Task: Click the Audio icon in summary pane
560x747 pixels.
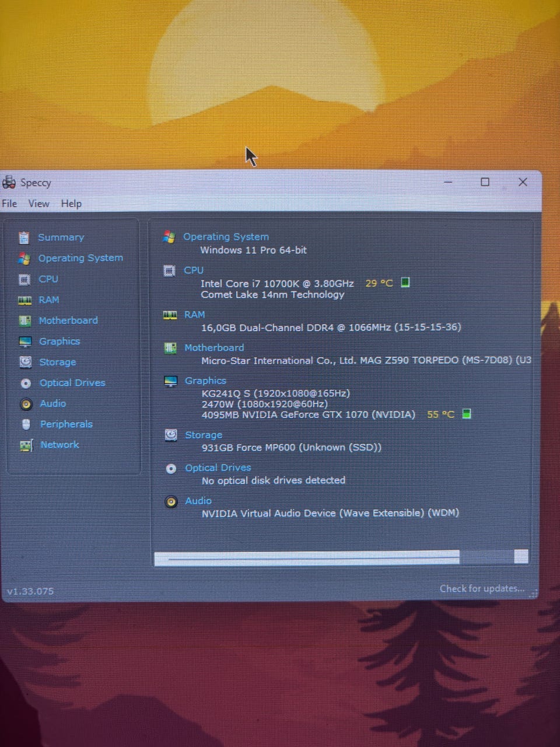Action: (x=171, y=502)
